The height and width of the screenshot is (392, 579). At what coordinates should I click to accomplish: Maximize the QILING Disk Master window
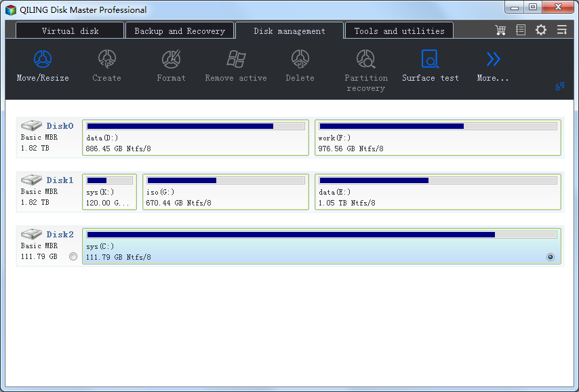(x=533, y=7)
